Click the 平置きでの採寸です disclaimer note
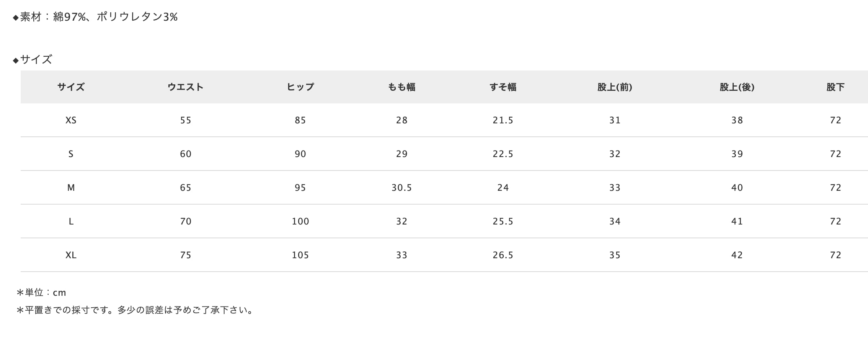Screen dimensions: 868x354 135,310
